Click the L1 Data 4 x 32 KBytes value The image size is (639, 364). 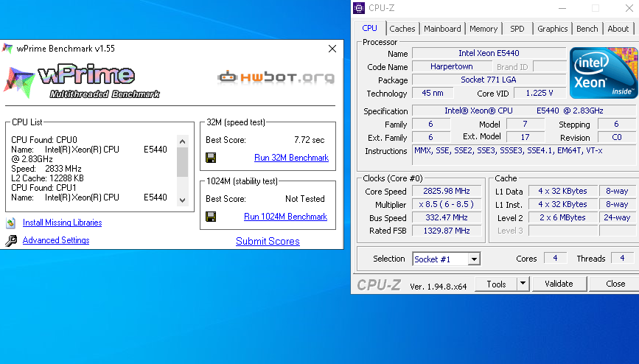pos(563,191)
